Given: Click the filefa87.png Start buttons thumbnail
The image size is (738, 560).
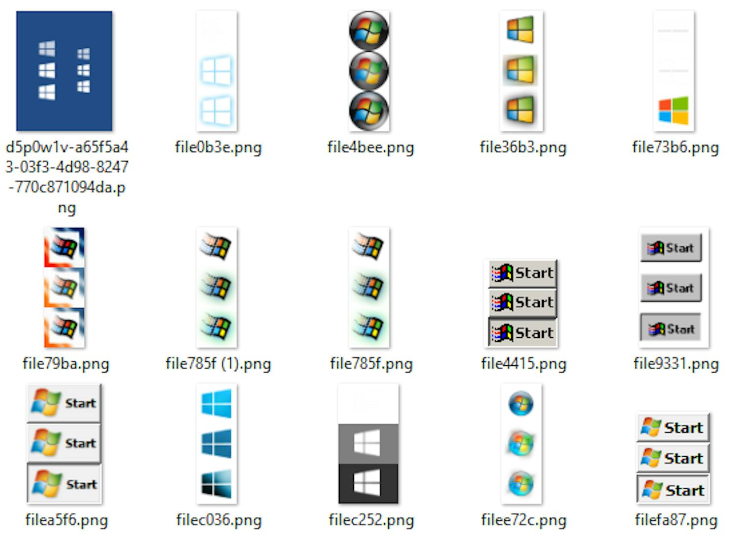Looking at the screenshot, I should (x=674, y=458).
